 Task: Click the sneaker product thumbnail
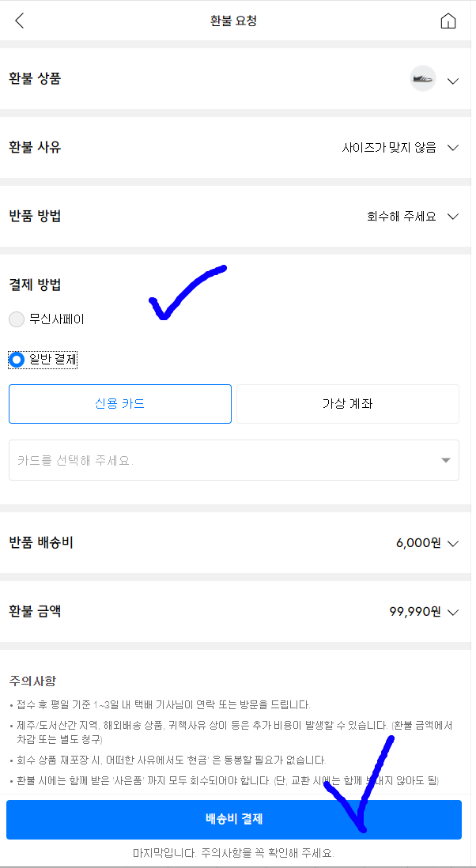pos(422,79)
